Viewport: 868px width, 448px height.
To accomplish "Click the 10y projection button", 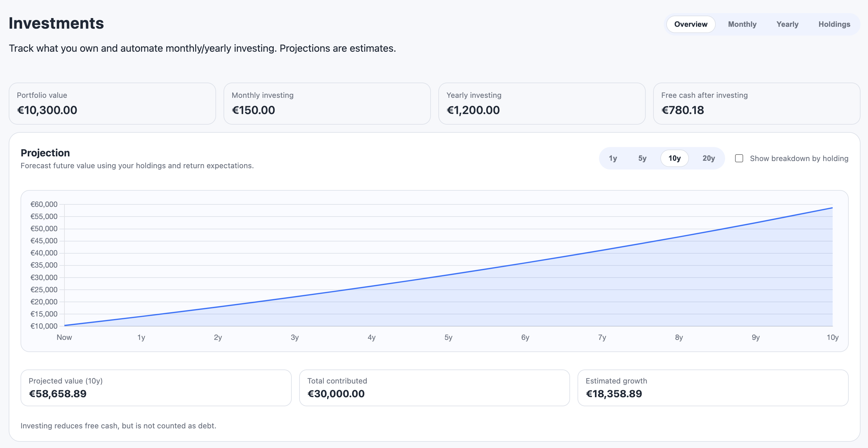I will pos(674,158).
